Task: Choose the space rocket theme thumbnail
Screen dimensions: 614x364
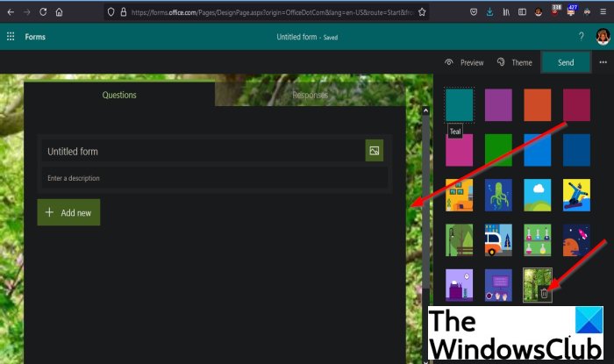Action: 576,240
